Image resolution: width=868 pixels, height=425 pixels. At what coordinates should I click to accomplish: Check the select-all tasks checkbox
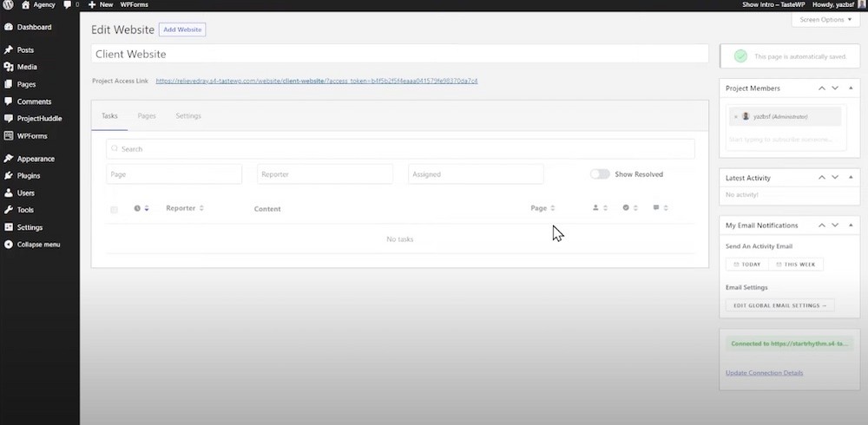pyautogui.click(x=114, y=210)
